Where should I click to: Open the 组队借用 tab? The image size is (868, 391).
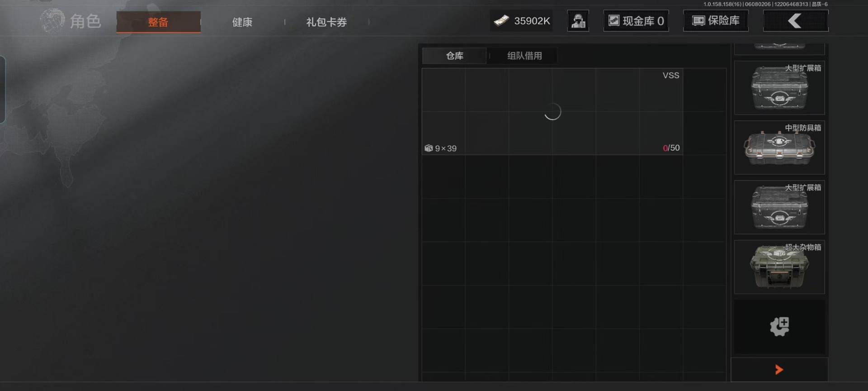tap(524, 56)
